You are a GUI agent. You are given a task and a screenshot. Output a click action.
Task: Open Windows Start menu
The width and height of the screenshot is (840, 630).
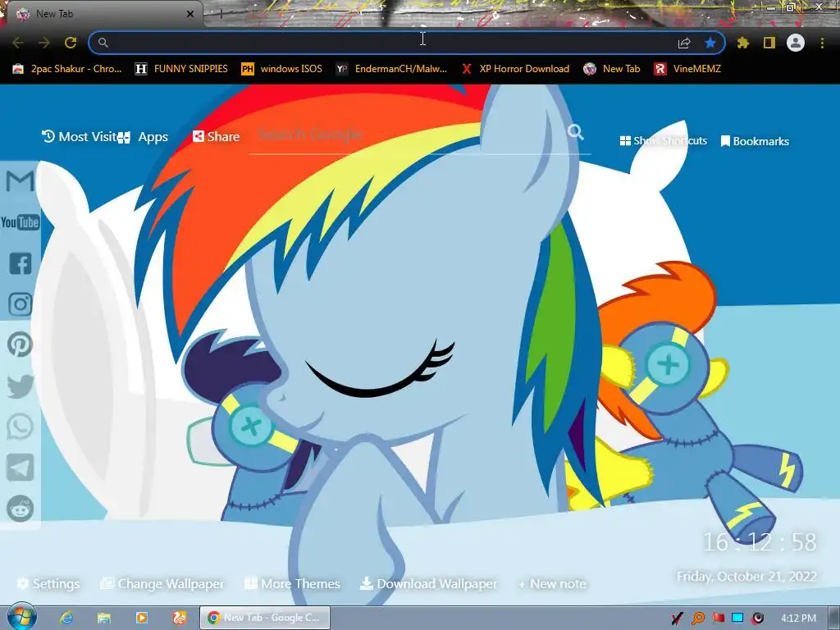point(21,617)
